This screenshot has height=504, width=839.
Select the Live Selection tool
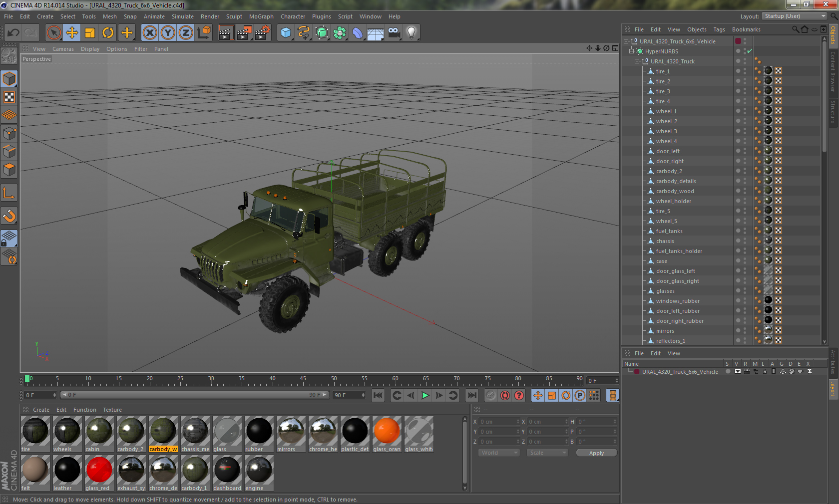(x=54, y=33)
